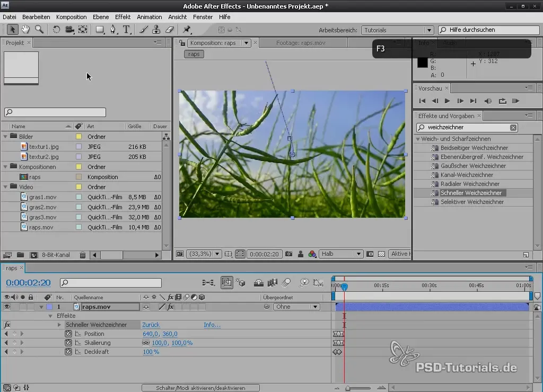This screenshot has width=543, height=392.
Task: Toggle Skalierung constrain proportions link
Action: [x=146, y=343]
